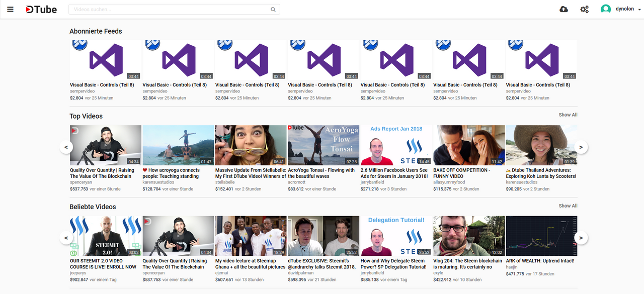Click the dynolon username
Viewport: 644px width, 294px height.
coord(624,9)
